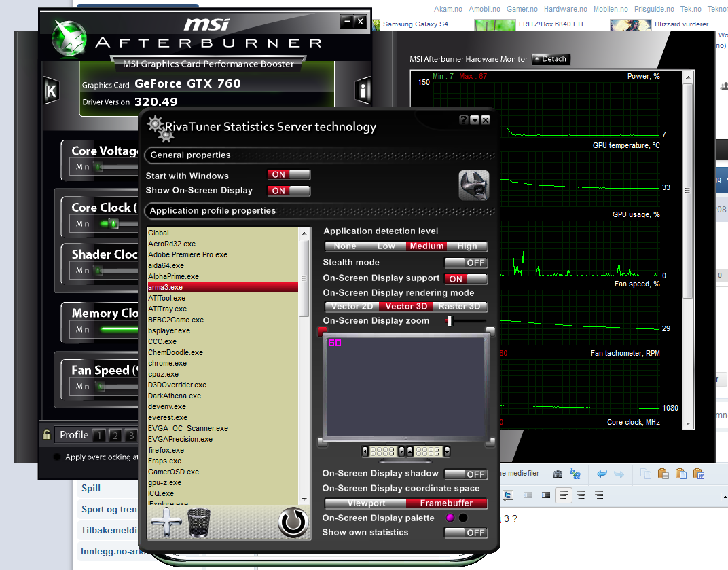Viewport: 728px width, 570px height.
Task: Click hardware monitor scrollbar down arrow
Action: pos(688,424)
